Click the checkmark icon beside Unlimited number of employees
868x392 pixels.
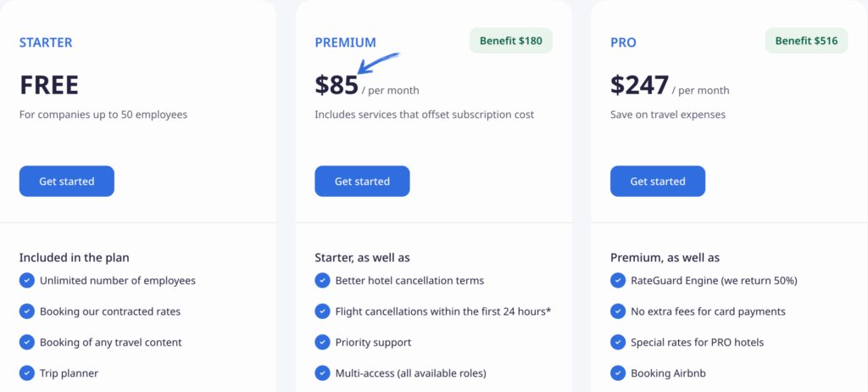[27, 281]
